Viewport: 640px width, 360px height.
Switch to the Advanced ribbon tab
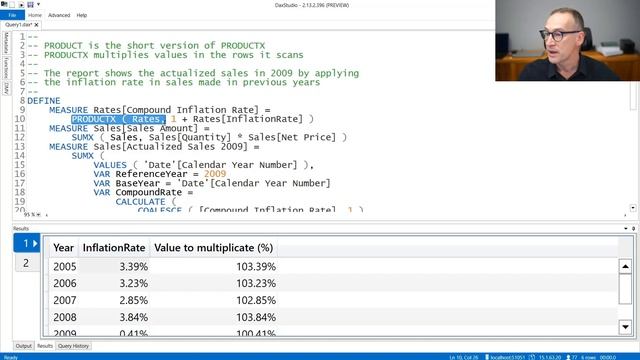59,15
